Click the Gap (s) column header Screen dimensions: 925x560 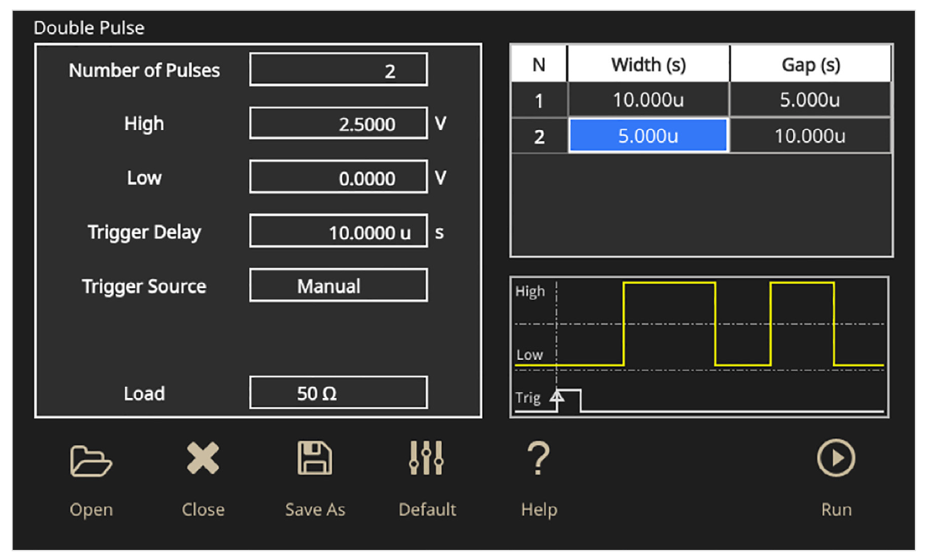(x=811, y=63)
